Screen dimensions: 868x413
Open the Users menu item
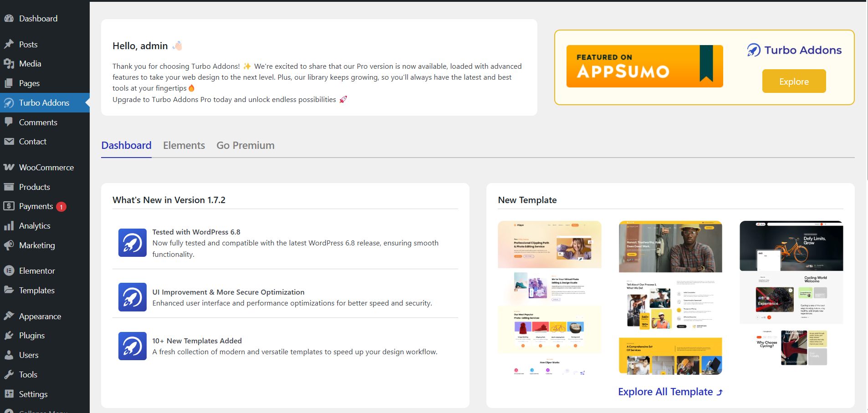coord(45,355)
